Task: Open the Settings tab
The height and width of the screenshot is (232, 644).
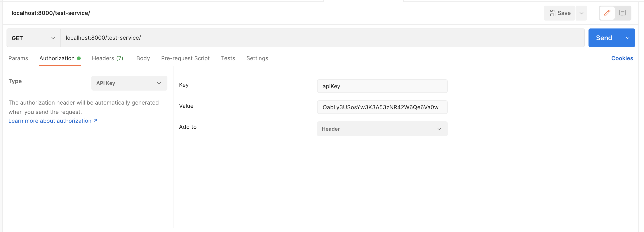Action: (x=257, y=58)
